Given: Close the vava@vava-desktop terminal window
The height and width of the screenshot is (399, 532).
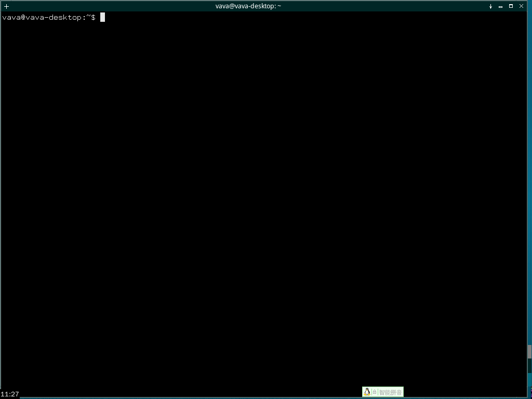Looking at the screenshot, I should [x=522, y=6].
